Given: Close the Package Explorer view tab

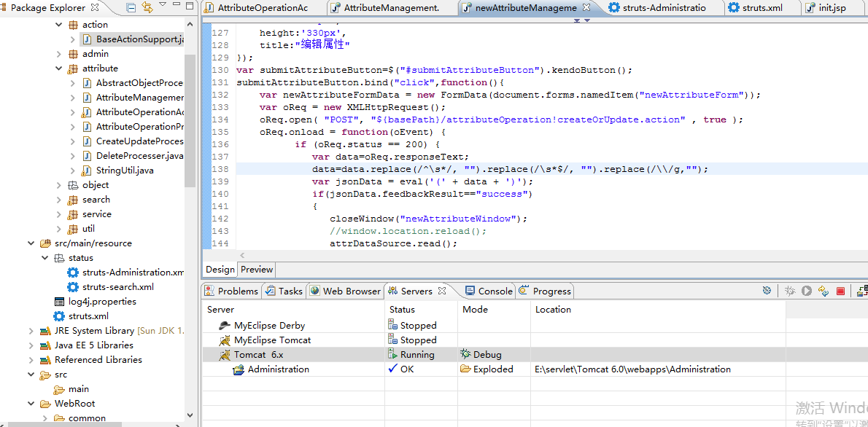Looking at the screenshot, I should tap(95, 8).
